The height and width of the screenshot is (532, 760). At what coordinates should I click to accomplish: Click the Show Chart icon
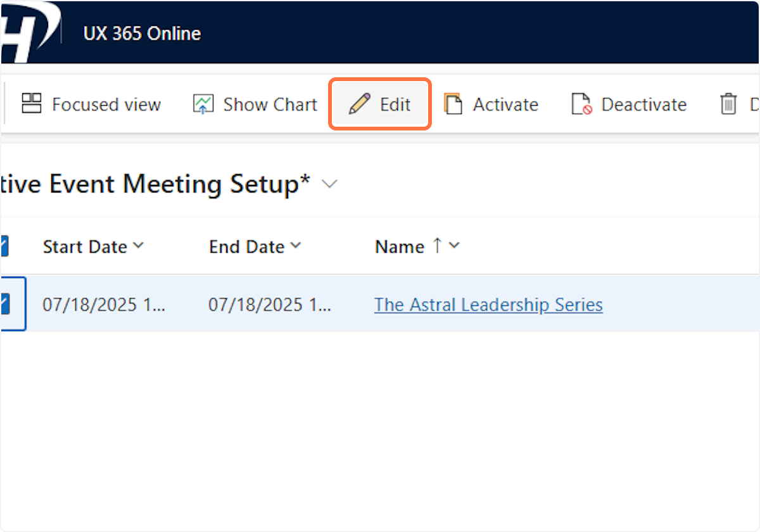[x=203, y=104]
